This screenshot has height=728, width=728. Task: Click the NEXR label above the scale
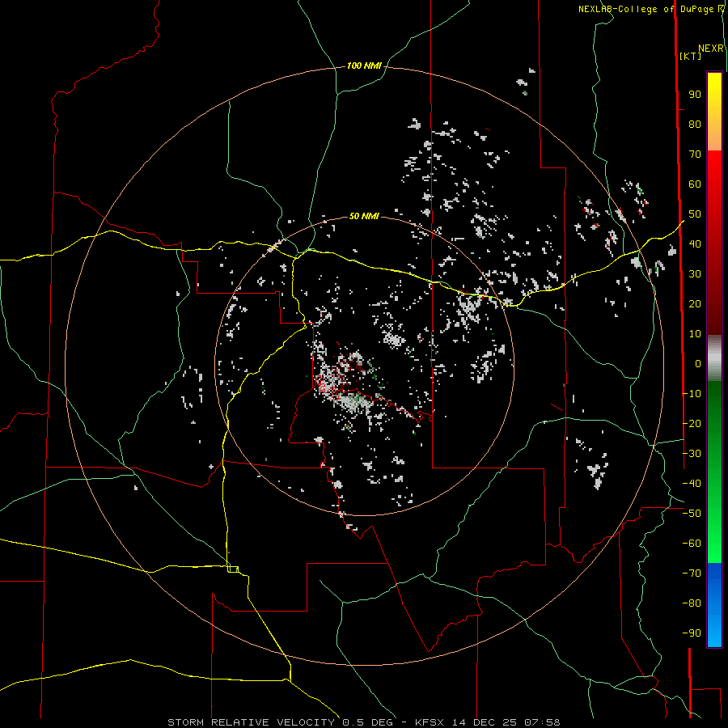pyautogui.click(x=711, y=49)
